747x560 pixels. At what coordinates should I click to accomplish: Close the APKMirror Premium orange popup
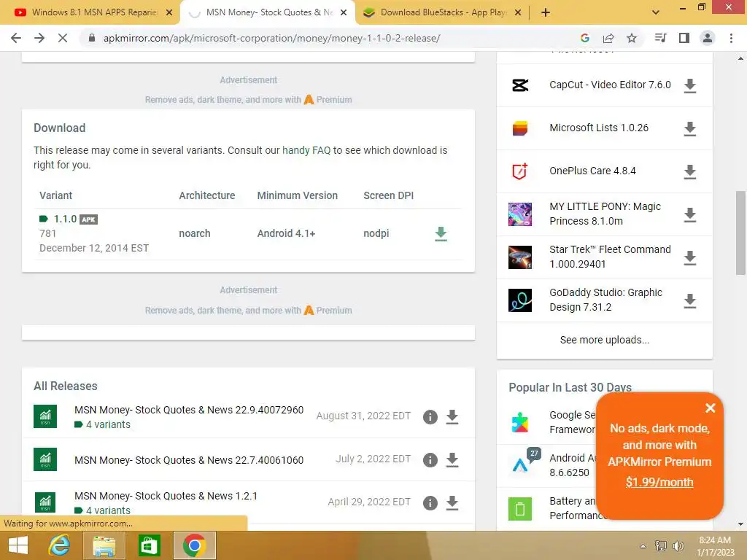click(710, 408)
